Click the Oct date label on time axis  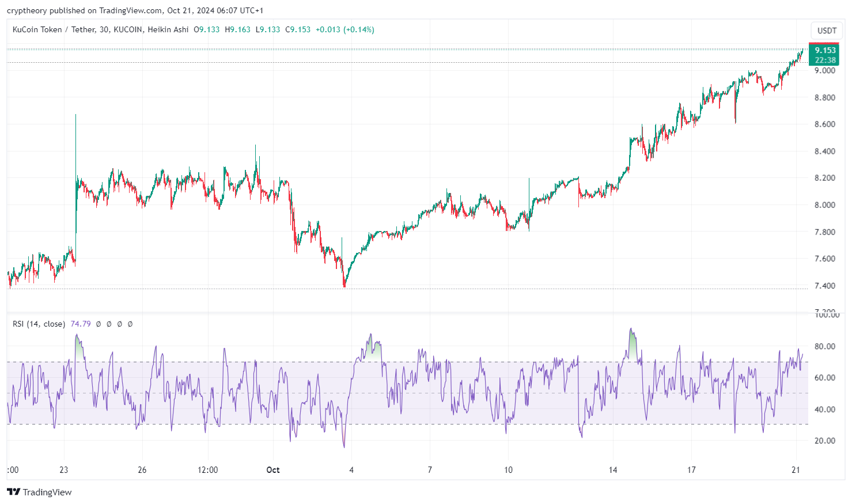273,470
